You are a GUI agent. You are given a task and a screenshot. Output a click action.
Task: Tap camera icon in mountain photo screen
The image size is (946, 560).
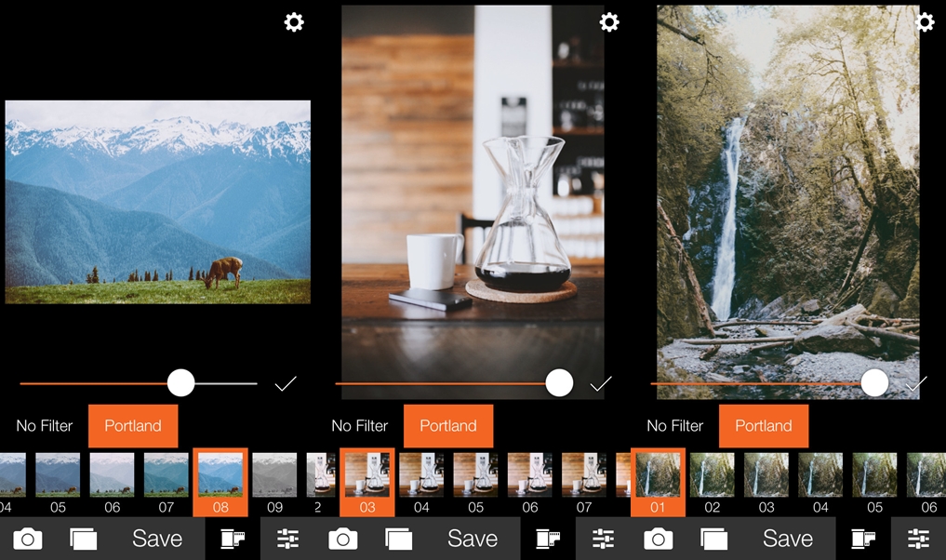[28, 539]
